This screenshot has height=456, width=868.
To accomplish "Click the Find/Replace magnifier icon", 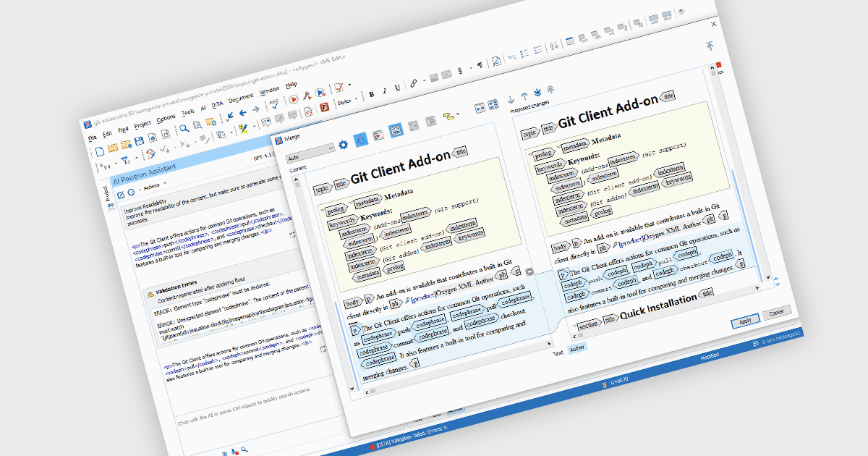I will coord(184,129).
